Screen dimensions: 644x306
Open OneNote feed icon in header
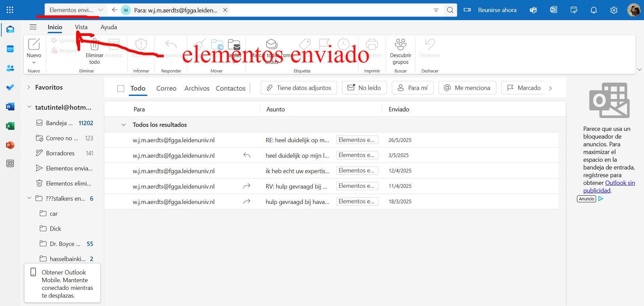click(x=553, y=10)
